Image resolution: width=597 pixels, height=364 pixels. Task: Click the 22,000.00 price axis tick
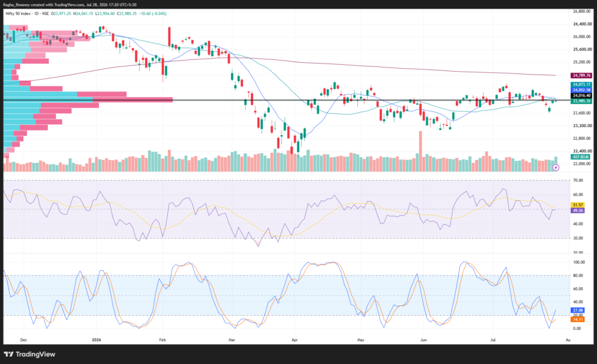(582, 164)
